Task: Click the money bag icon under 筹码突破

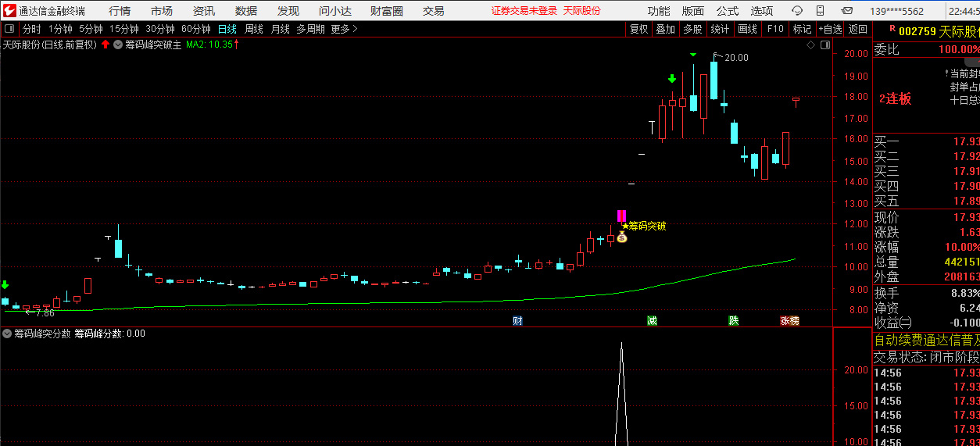Action: tap(621, 237)
